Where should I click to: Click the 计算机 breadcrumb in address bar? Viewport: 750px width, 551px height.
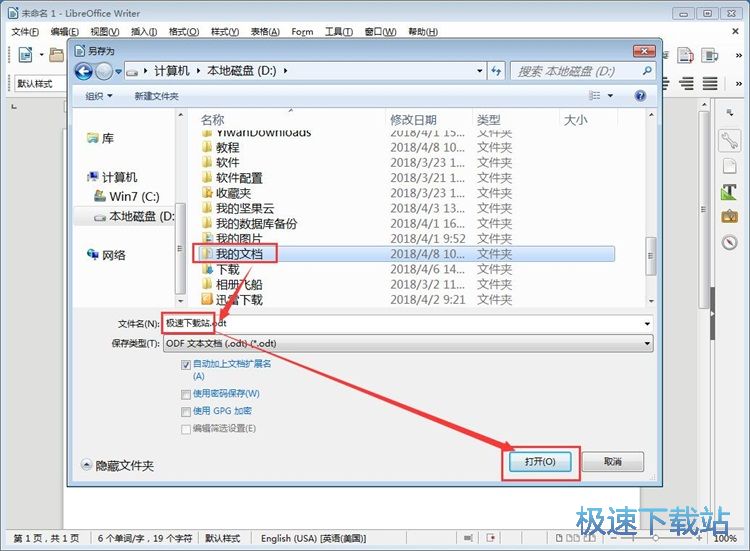(172, 71)
